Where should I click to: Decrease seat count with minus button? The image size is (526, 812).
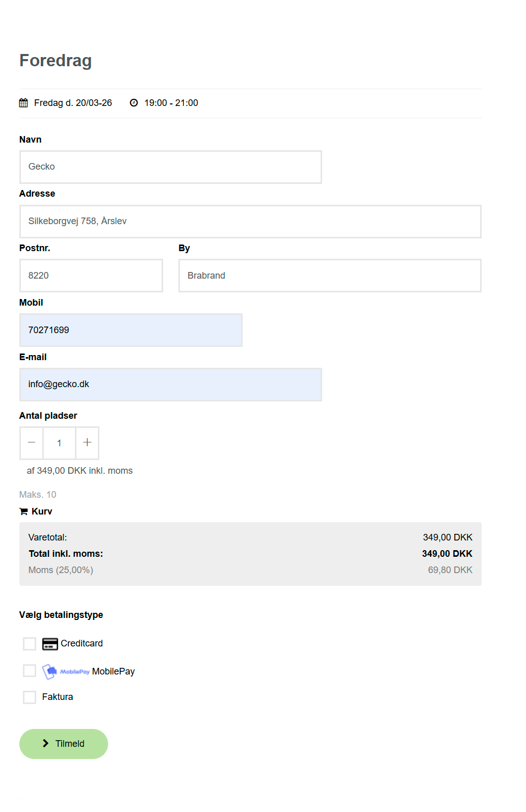pos(32,443)
